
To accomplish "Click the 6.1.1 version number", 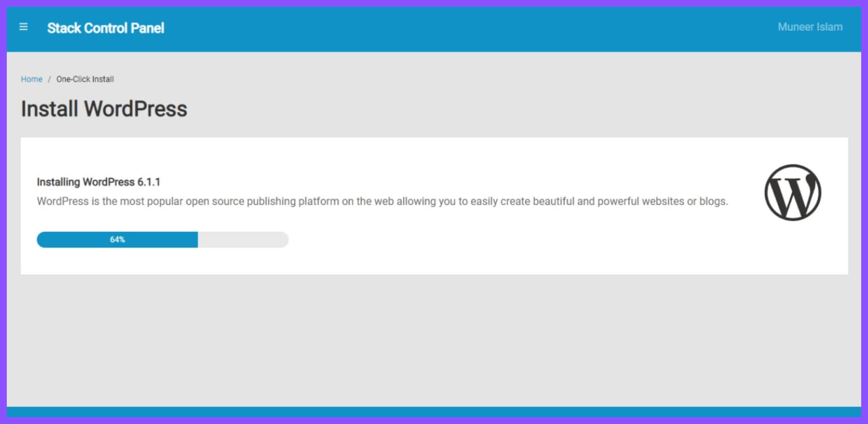I will (x=149, y=182).
